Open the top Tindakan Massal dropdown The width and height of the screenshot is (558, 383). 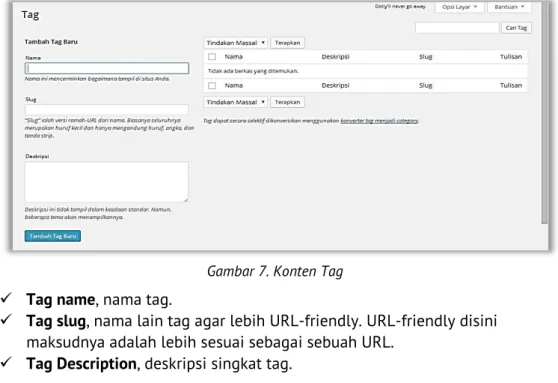(x=236, y=43)
